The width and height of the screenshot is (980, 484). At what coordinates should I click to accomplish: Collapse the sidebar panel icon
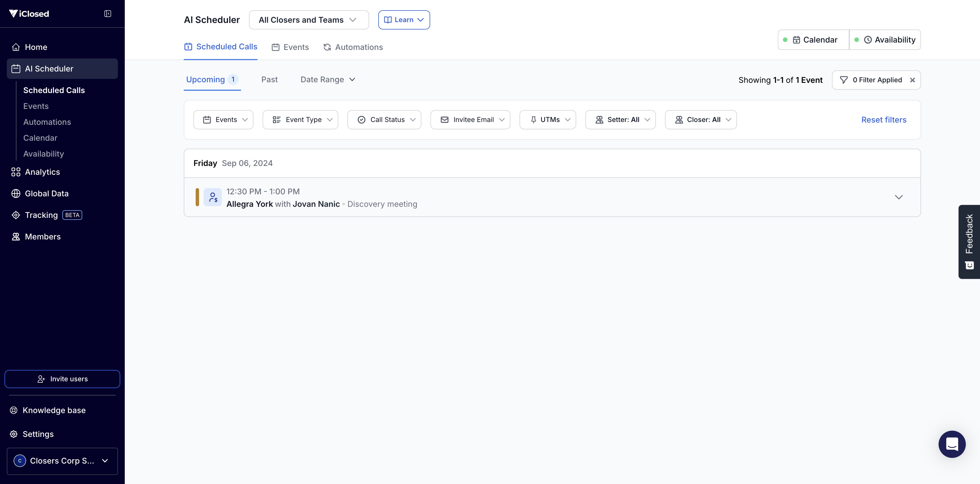click(x=108, y=14)
